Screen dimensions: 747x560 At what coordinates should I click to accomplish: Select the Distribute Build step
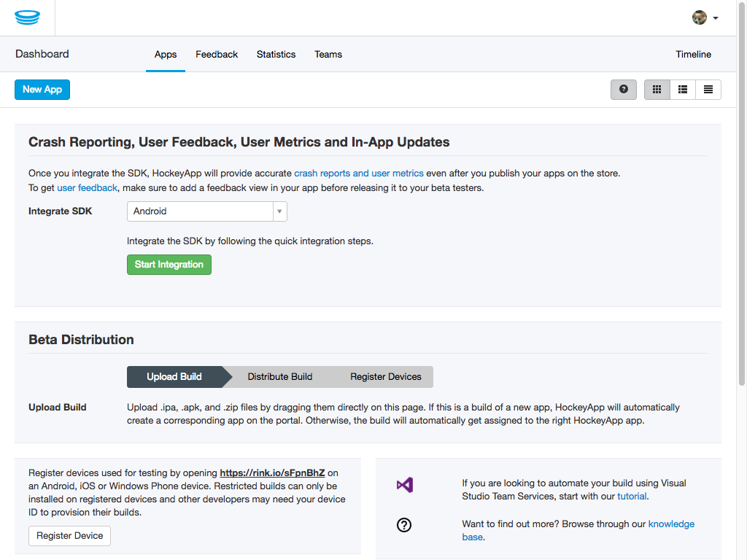(280, 376)
